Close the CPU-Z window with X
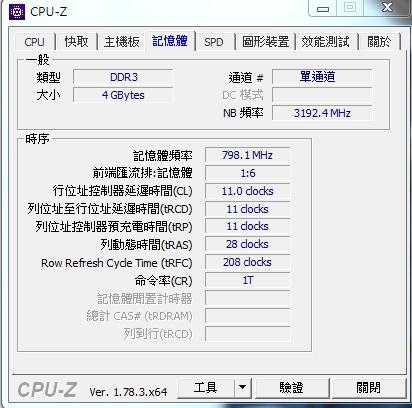 click(388, 7)
